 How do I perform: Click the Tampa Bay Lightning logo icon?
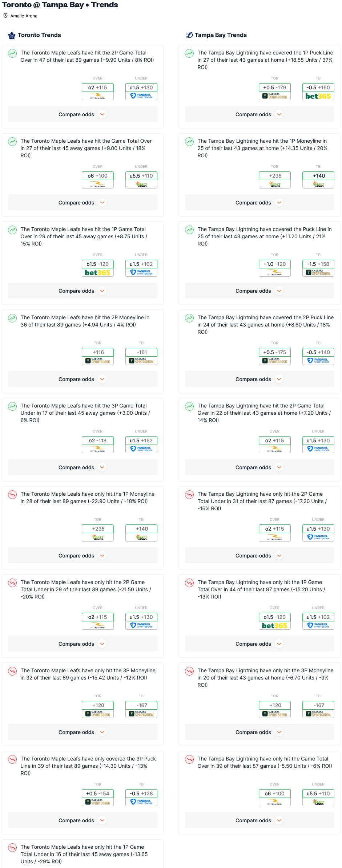(189, 35)
